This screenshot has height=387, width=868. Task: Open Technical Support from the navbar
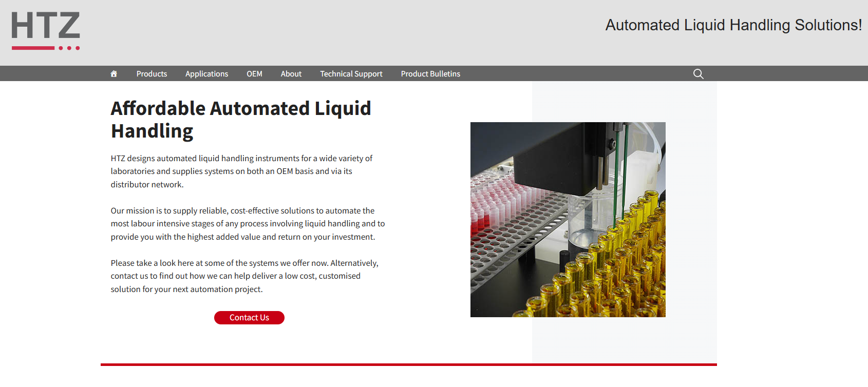click(x=351, y=74)
